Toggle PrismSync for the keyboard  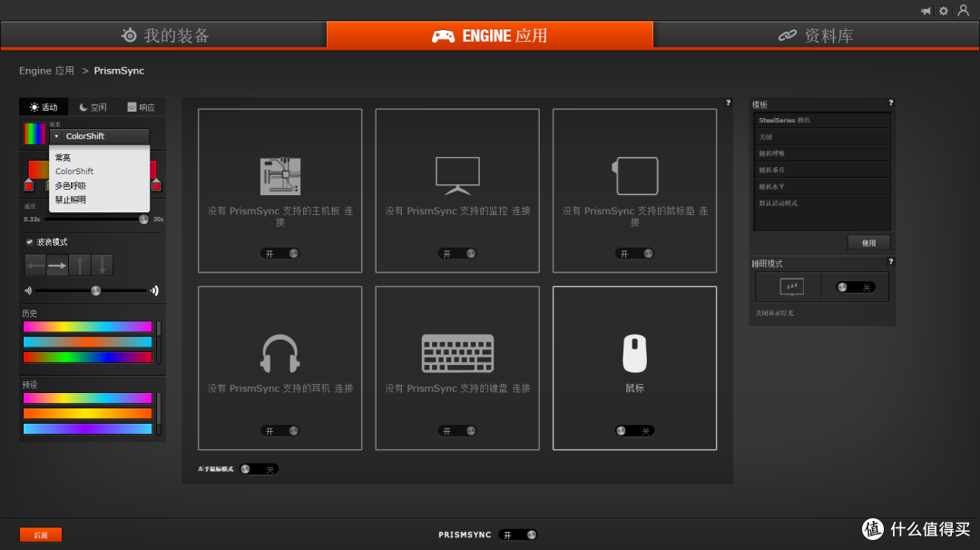click(x=457, y=430)
